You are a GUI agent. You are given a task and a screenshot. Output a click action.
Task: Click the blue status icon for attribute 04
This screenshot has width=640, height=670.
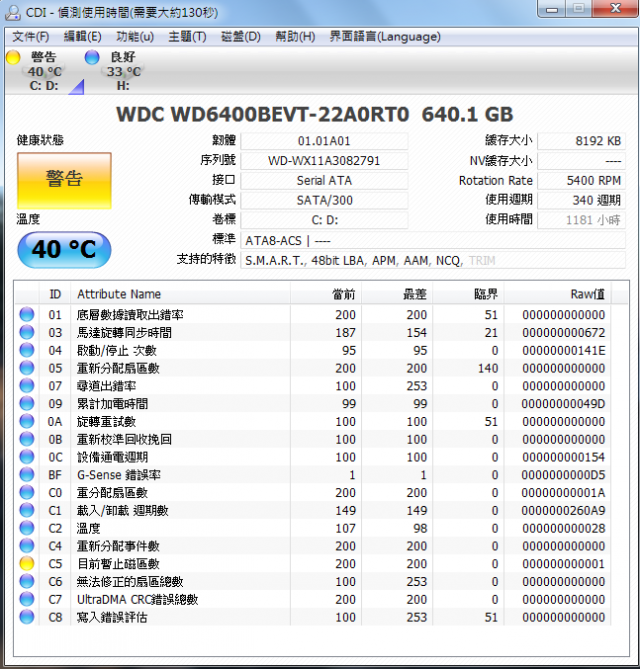[x=27, y=350]
